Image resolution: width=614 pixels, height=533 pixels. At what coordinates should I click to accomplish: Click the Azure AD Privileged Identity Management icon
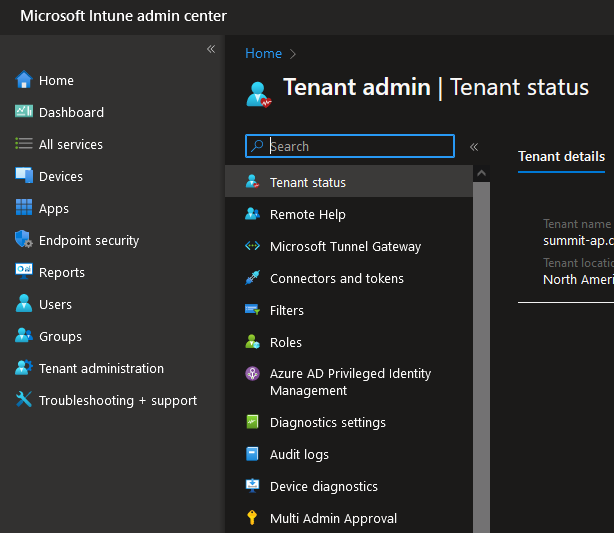click(253, 374)
